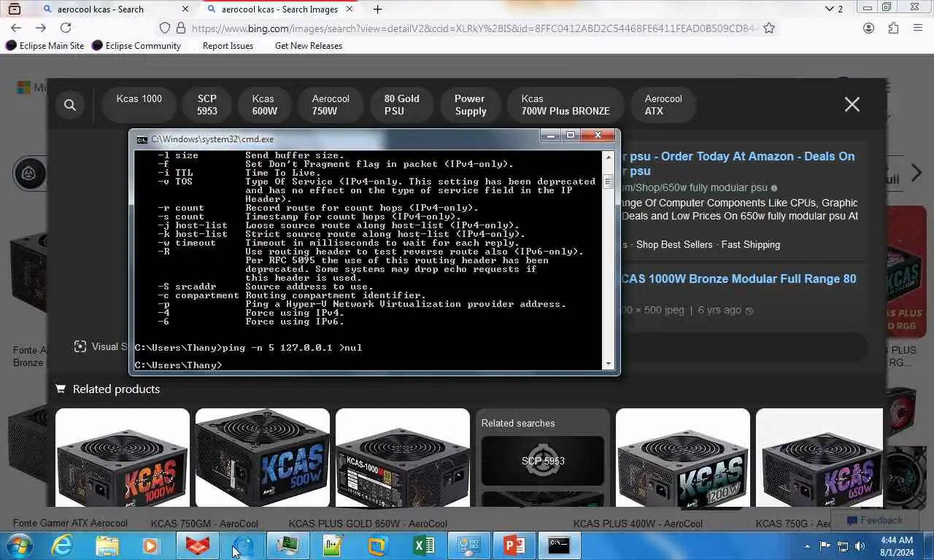Image resolution: width=934 pixels, height=560 pixels.
Task: Select the 'Aerocool 750W' suggestion chip
Action: pyautogui.click(x=331, y=104)
